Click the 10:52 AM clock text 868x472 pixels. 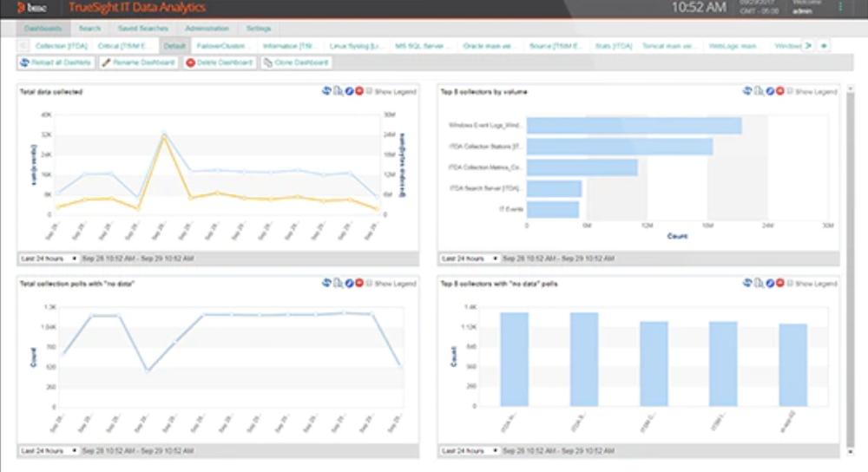click(x=699, y=8)
